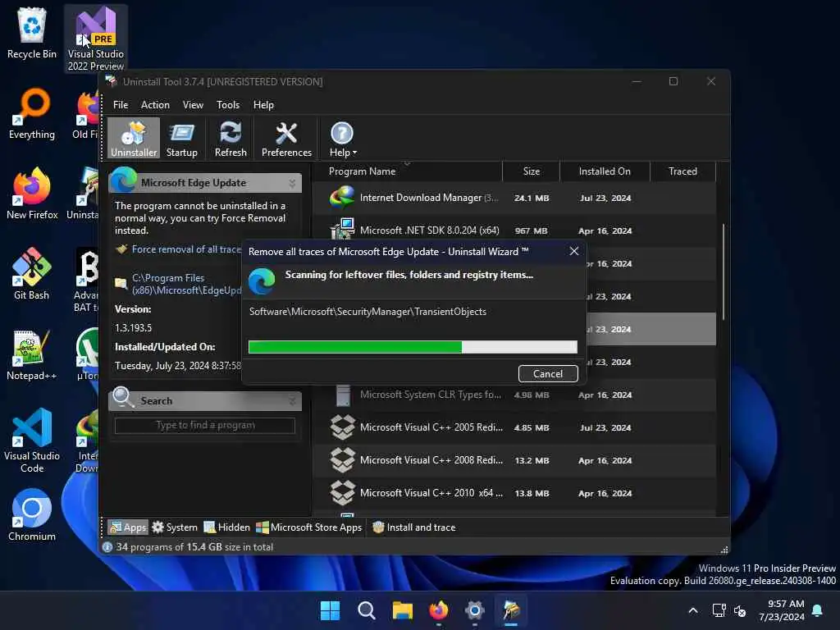Close the Uninstall Wizard dialog
840x630 pixels.
click(573, 251)
